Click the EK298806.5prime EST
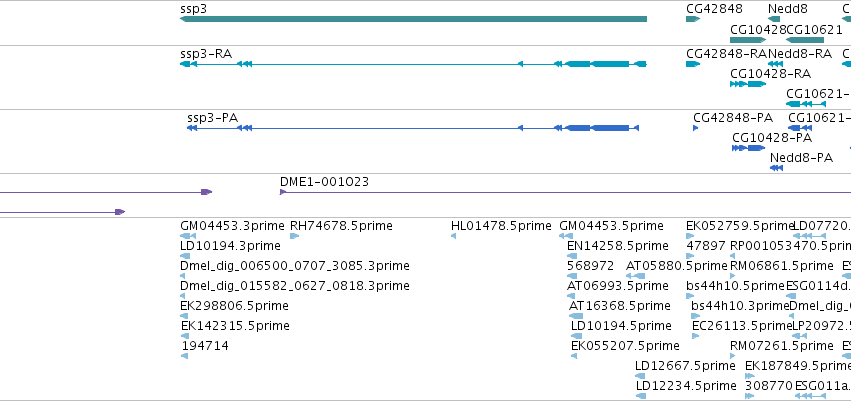This screenshot has height=401, width=851. [x=185, y=316]
